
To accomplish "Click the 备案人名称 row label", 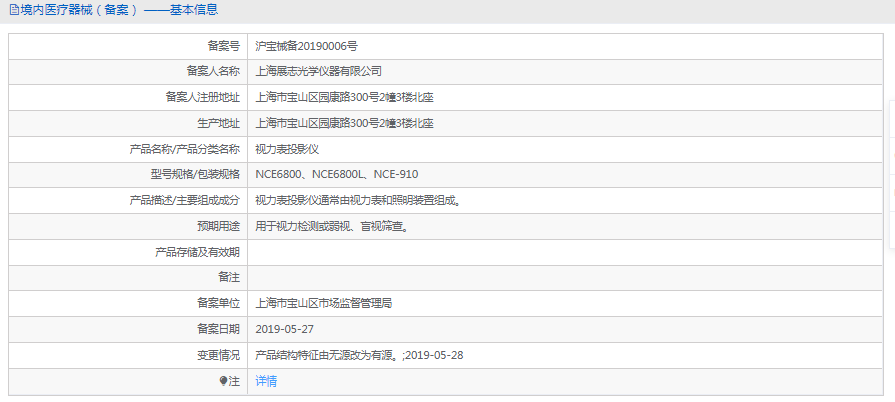I will click(x=213, y=72).
